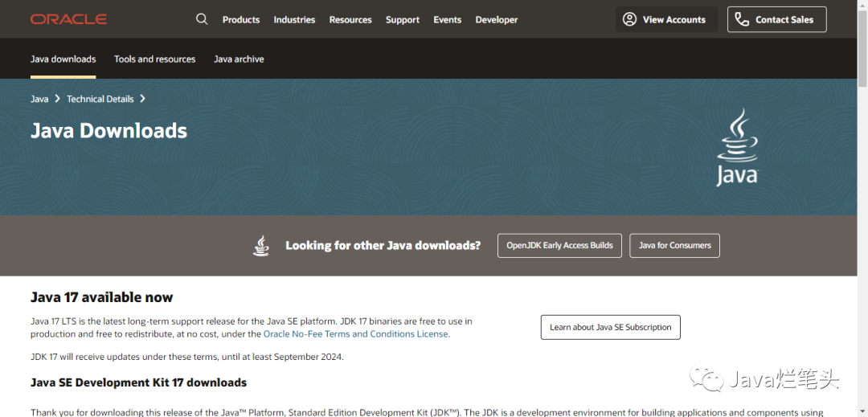Open the search magnifier icon
868x417 pixels.
click(x=202, y=19)
